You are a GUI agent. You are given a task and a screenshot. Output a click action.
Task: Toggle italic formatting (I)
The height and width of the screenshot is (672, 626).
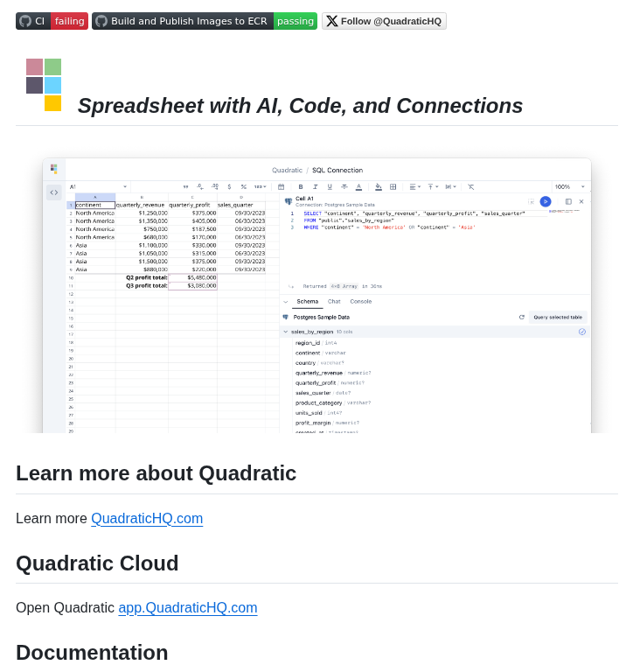315,187
